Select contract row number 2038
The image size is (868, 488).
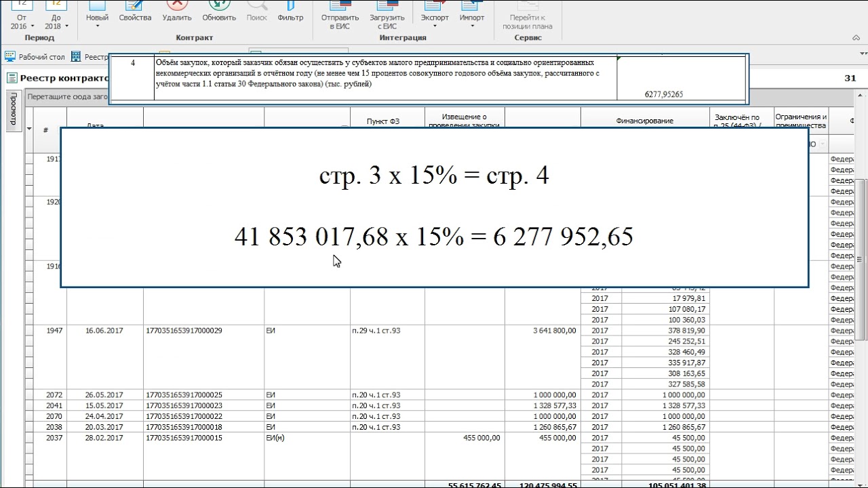(54, 427)
